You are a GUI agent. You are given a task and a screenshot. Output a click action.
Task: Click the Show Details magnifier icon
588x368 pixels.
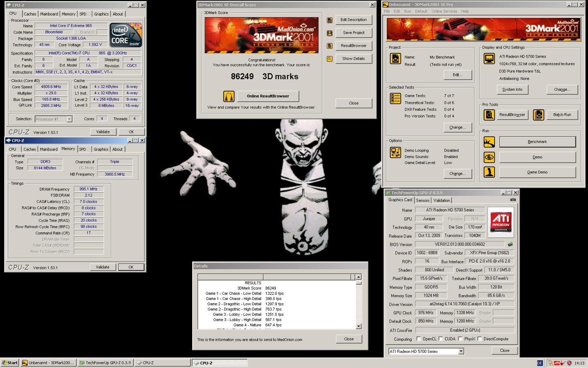click(x=330, y=59)
